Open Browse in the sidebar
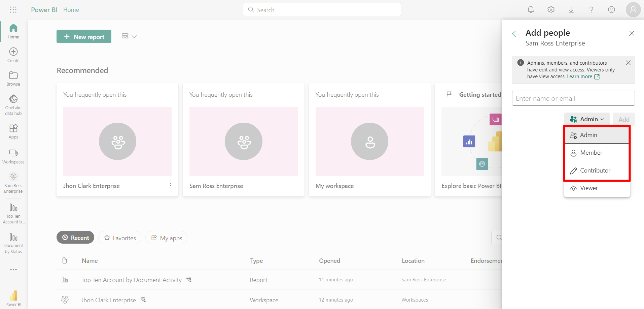644x309 pixels. [x=13, y=79]
